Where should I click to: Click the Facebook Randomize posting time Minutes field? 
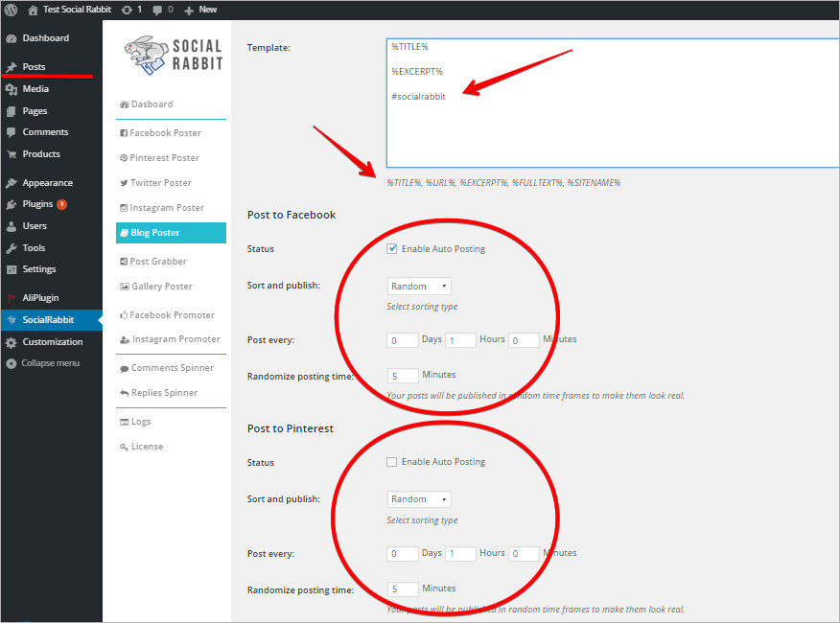pos(403,376)
